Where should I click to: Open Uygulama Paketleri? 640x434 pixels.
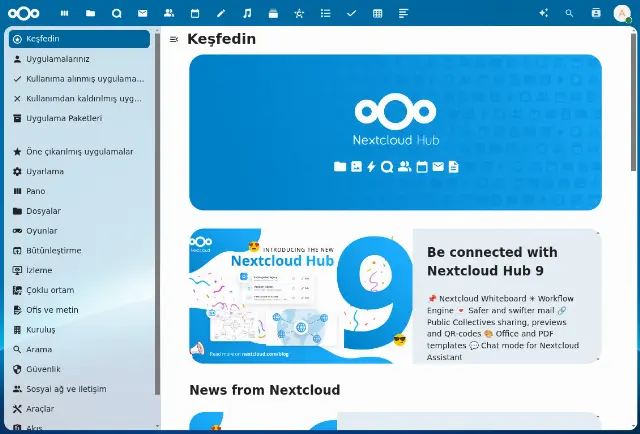pos(80,118)
